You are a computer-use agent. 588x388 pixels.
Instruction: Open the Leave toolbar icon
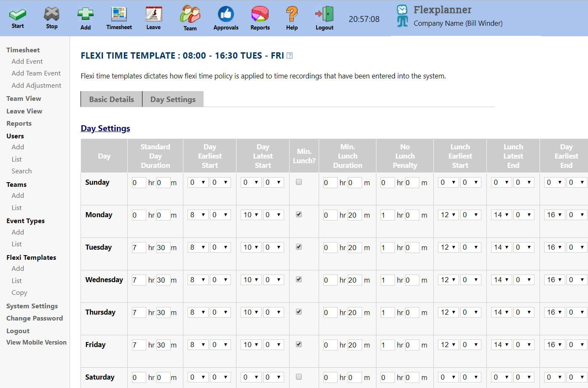pyautogui.click(x=153, y=14)
